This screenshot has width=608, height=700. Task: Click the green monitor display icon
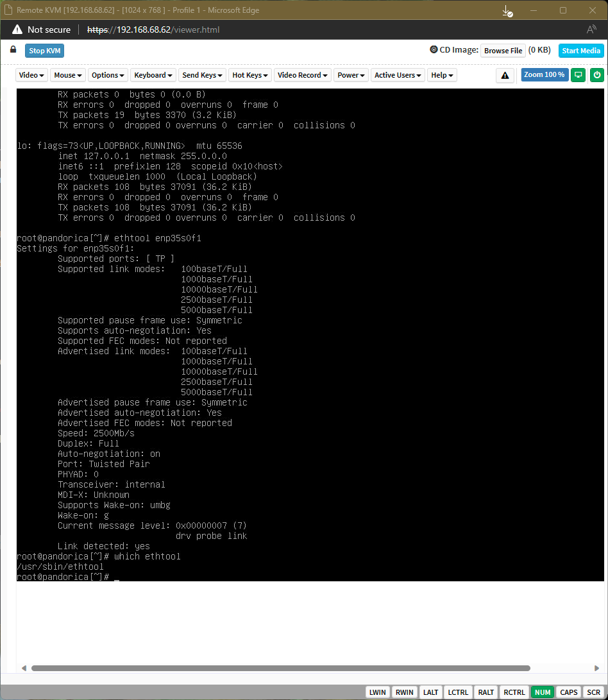click(x=578, y=75)
